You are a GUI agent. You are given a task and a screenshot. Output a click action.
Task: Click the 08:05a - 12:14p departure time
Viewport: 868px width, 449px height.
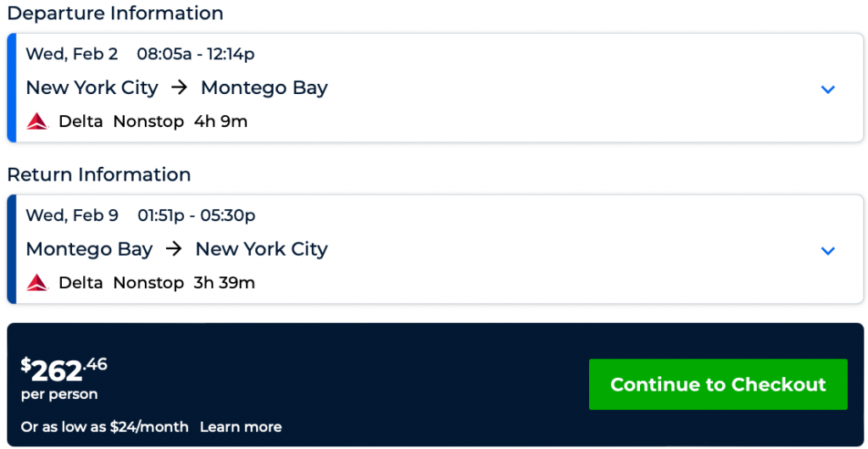196,54
